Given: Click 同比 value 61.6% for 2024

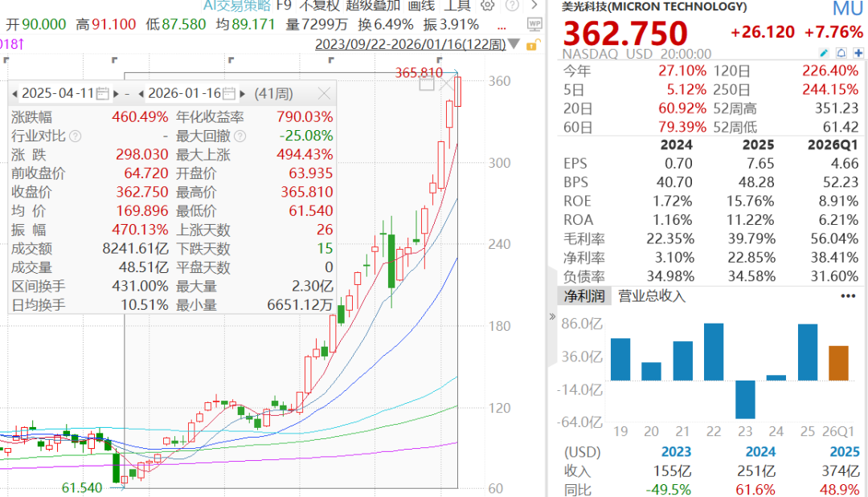Looking at the screenshot, I should coord(755,489).
